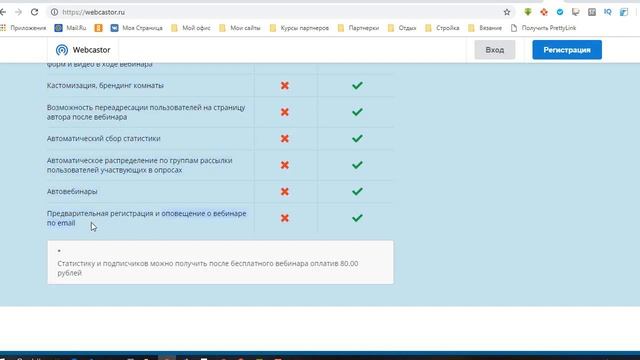Open the Вязание bookmark folder
Viewport: 640px width, 360px height.
click(x=485, y=28)
